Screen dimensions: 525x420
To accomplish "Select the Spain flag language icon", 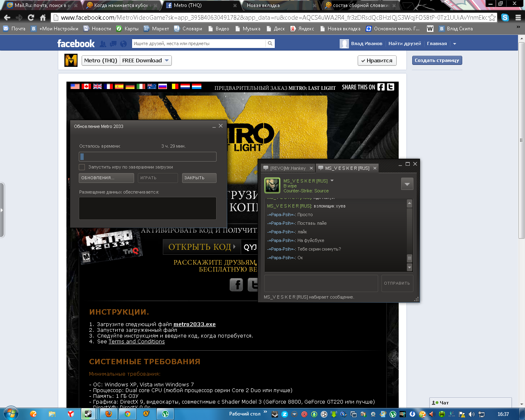I will [119, 87].
